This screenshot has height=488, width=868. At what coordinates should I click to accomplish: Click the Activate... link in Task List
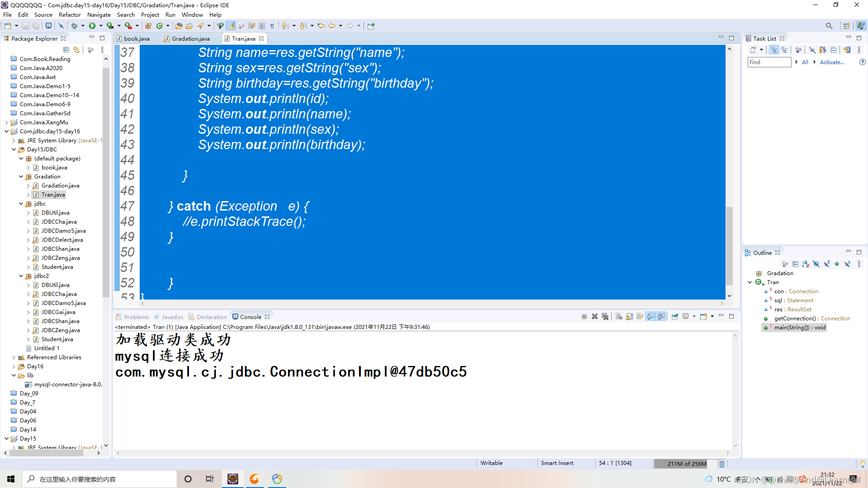pos(832,62)
